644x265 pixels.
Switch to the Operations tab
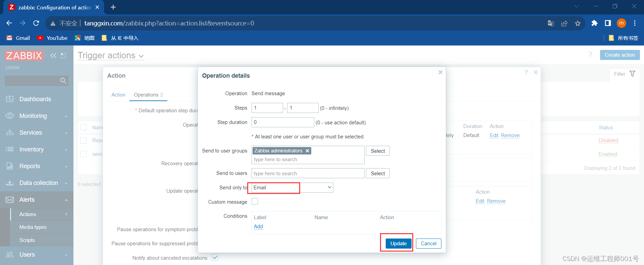tap(148, 94)
